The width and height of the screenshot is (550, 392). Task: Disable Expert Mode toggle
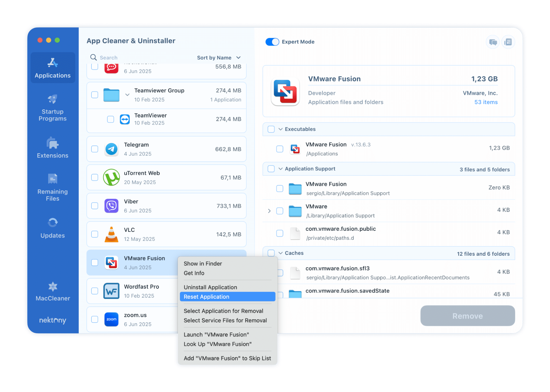(272, 42)
